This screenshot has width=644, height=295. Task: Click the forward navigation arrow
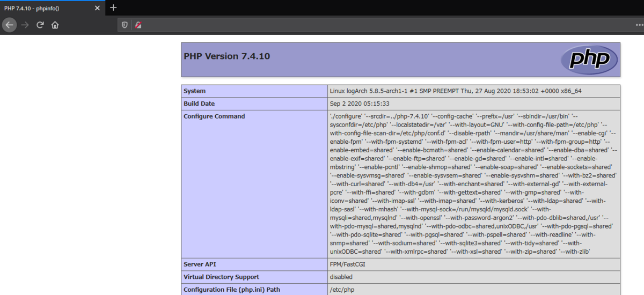(x=25, y=25)
